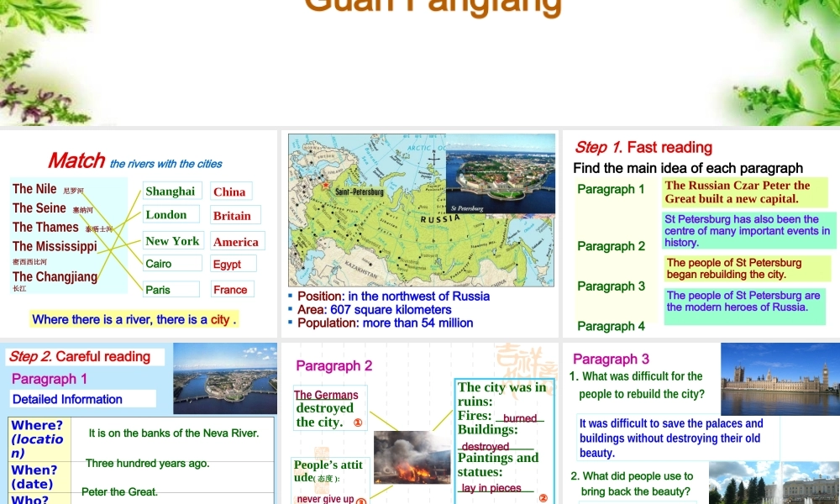This screenshot has width=840, height=504.
Task: Open the riverside parliament building photo
Action: [780, 379]
